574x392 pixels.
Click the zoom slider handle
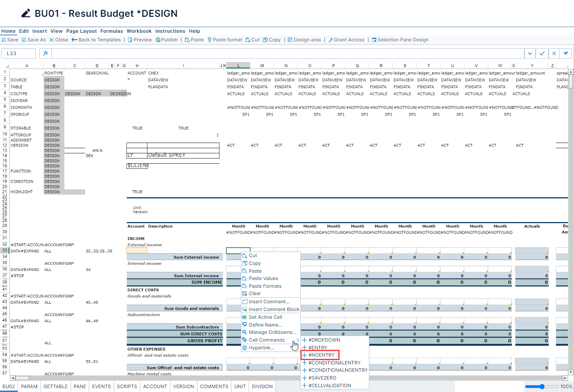click(542, 386)
